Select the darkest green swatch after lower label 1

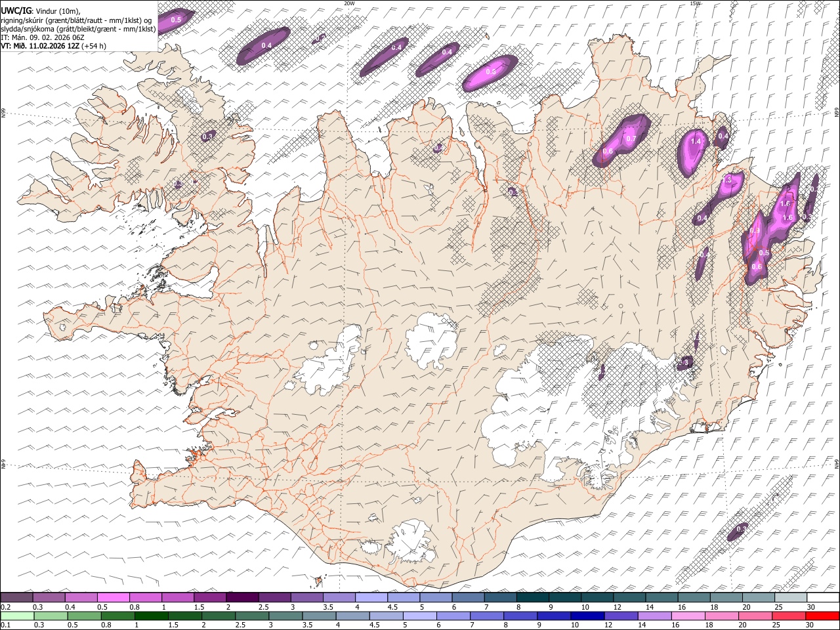coord(153,616)
